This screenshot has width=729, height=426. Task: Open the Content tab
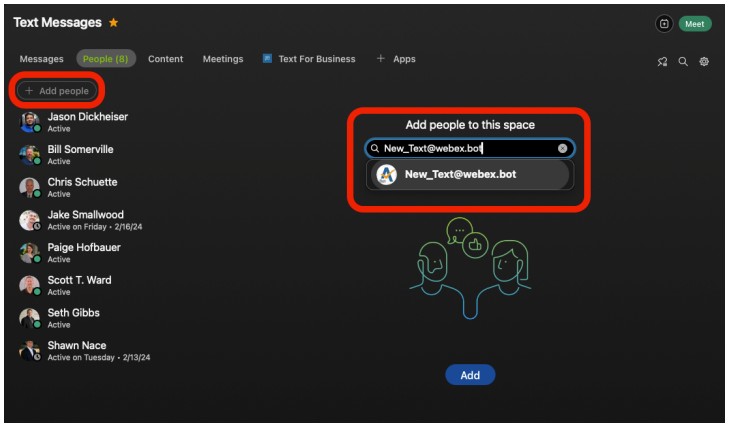click(166, 59)
